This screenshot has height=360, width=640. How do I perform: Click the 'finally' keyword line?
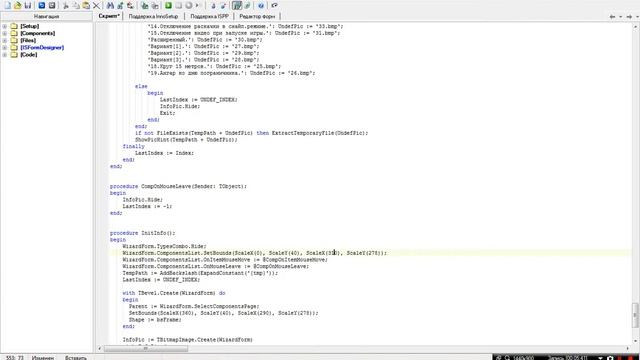click(133, 146)
